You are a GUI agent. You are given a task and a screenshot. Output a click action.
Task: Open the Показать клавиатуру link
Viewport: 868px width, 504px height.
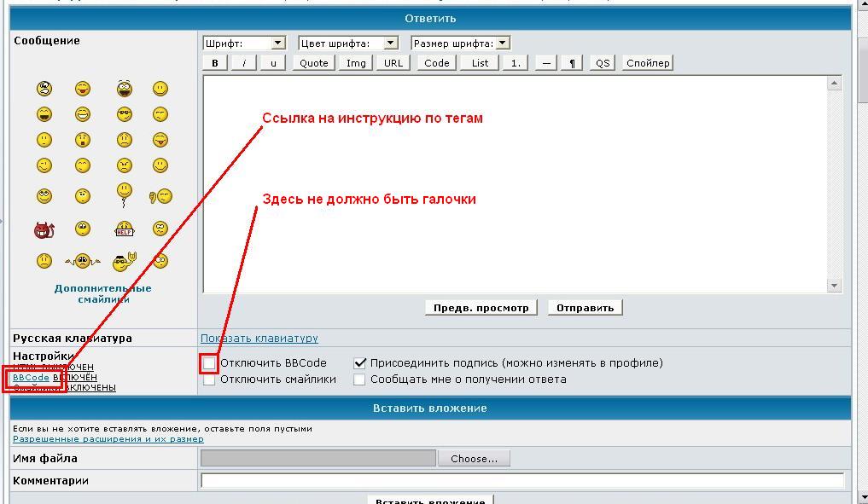(259, 339)
